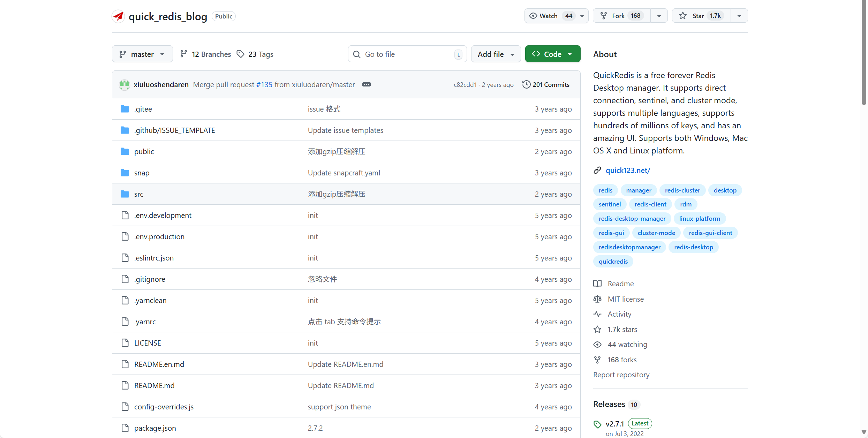Expand the Add file dropdown

496,54
